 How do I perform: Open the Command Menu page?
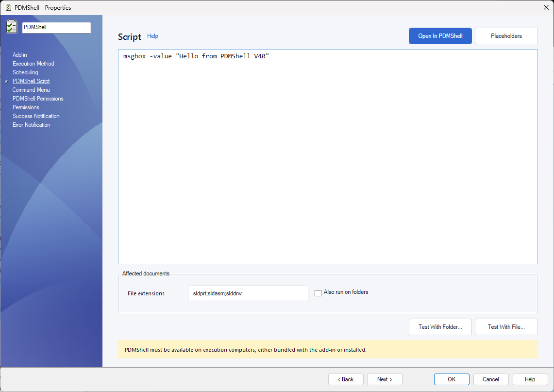coord(31,90)
